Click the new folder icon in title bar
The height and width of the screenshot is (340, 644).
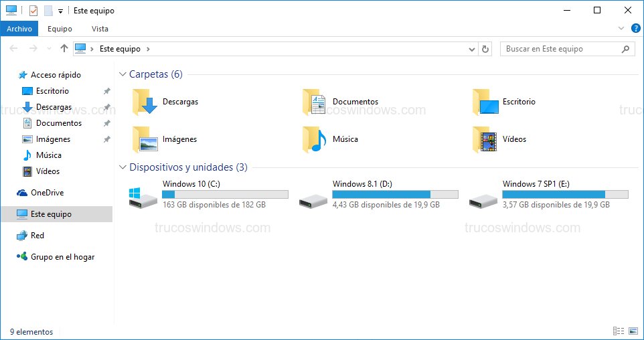coord(48,11)
